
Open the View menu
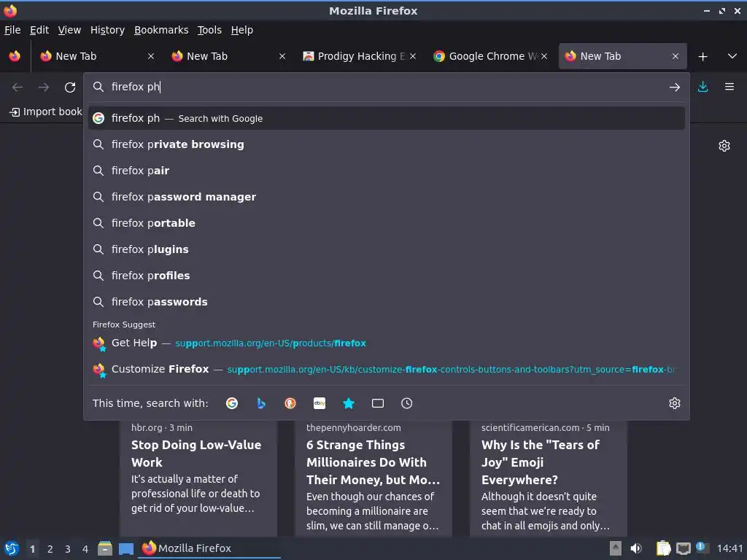(69, 30)
